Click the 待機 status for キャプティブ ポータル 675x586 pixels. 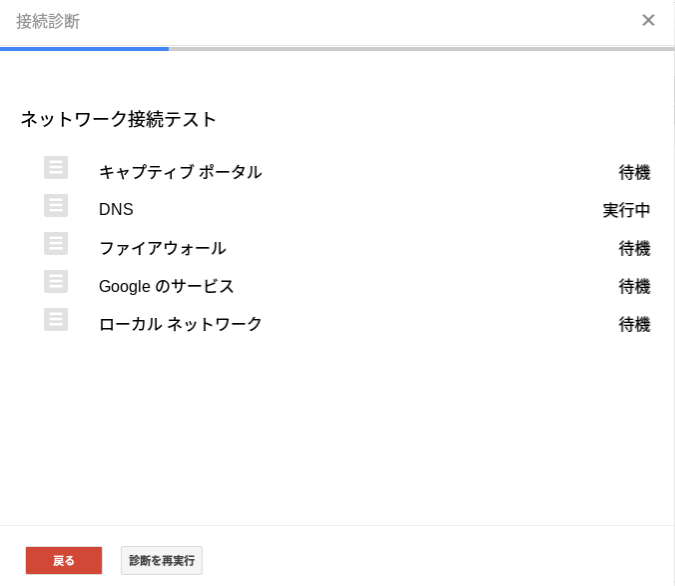(634, 173)
